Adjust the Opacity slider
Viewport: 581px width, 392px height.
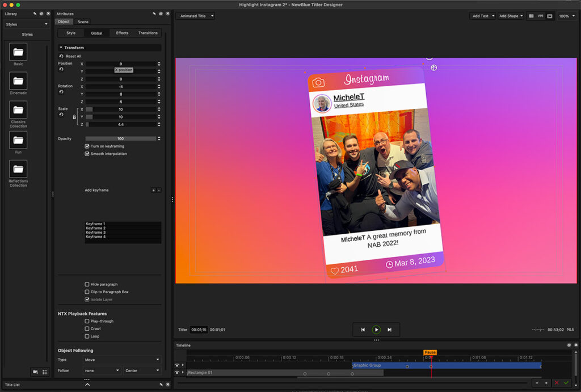(121, 138)
